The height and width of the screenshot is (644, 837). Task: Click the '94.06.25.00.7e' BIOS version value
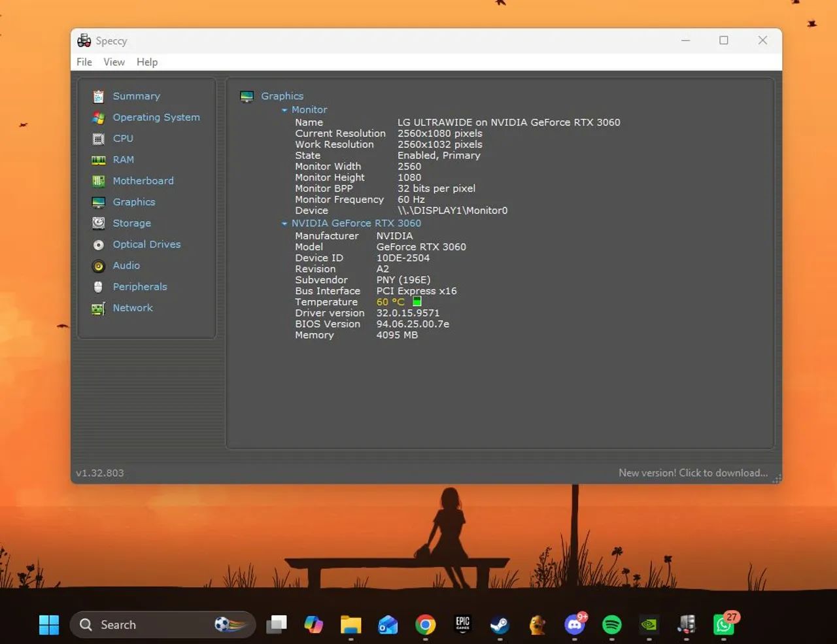point(413,324)
